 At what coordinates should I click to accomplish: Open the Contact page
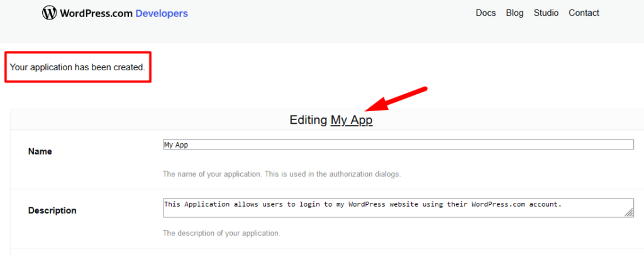[584, 13]
